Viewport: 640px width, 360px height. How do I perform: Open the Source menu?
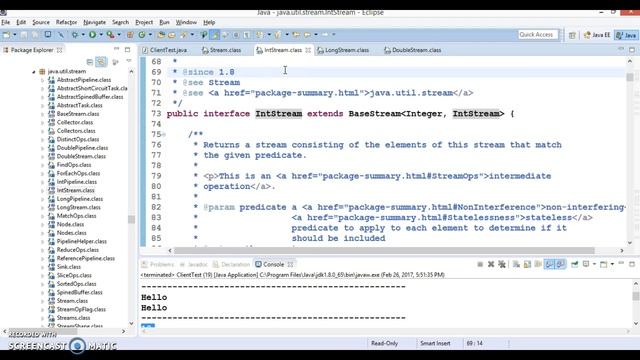tap(41, 22)
